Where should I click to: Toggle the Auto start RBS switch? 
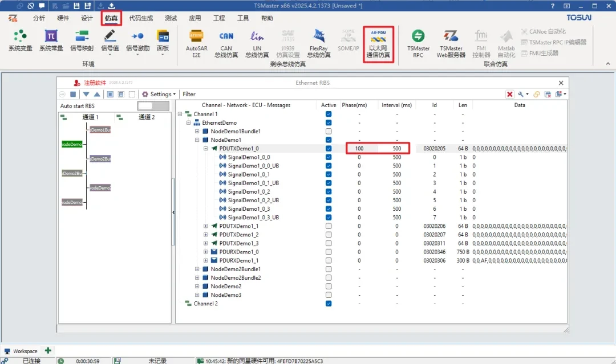coord(153,106)
